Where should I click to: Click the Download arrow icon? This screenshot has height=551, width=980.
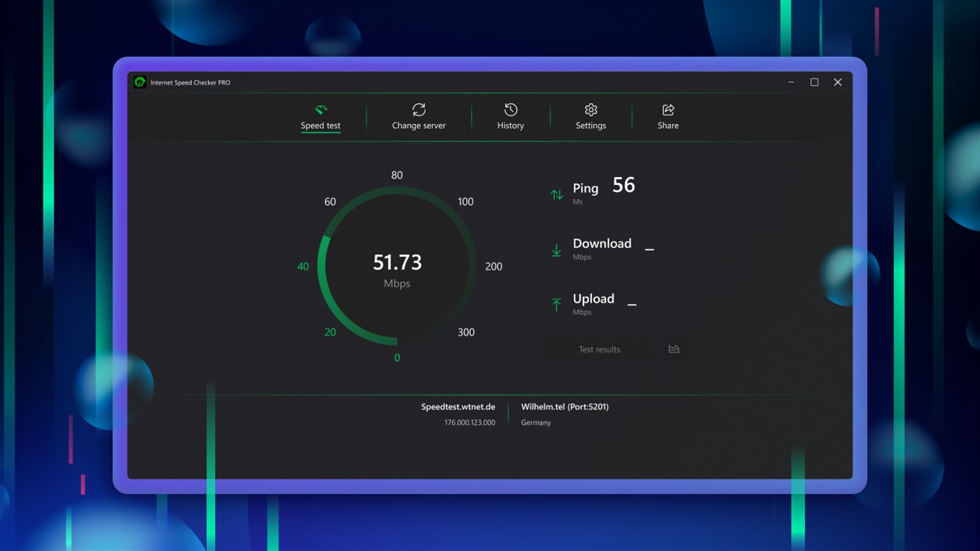tap(556, 250)
